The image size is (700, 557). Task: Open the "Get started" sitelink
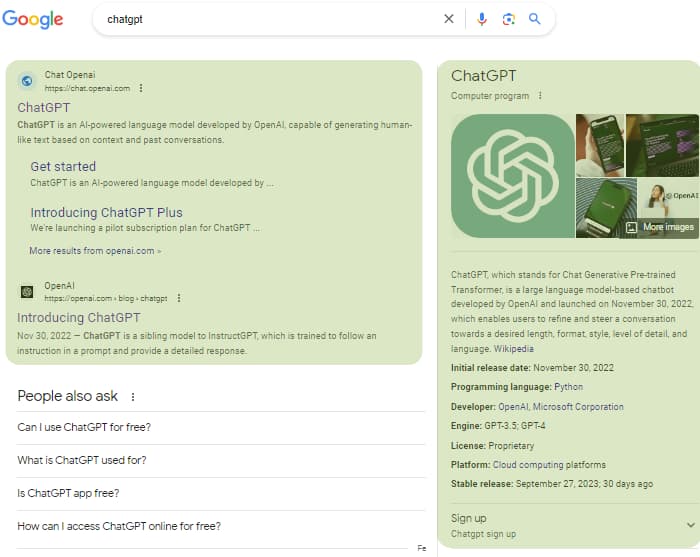click(63, 167)
